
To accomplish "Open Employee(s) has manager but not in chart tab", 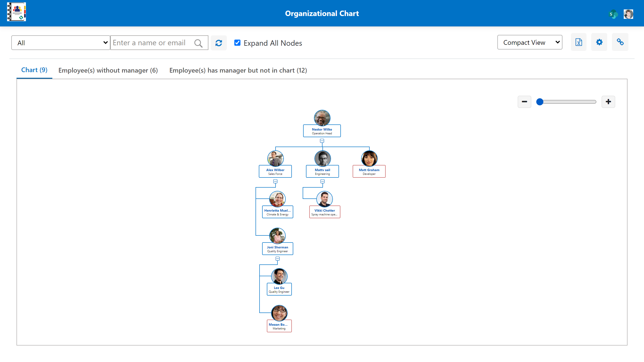I will point(238,70).
